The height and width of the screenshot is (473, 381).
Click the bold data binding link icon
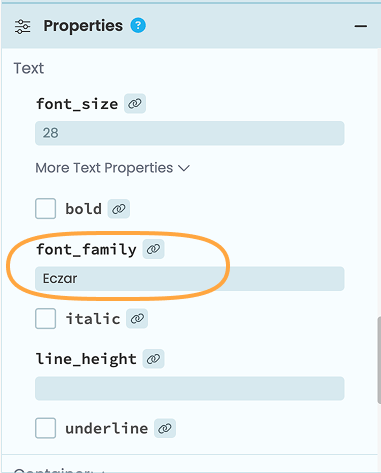tap(119, 209)
